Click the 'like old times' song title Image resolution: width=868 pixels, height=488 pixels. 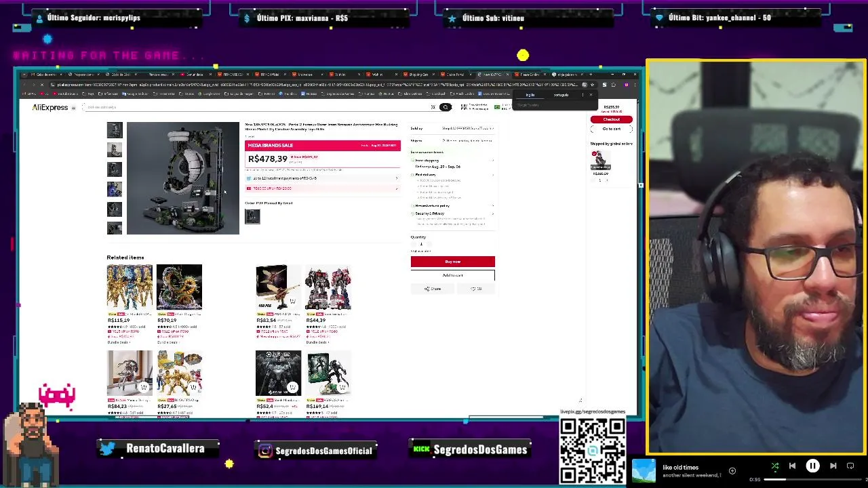click(x=680, y=468)
